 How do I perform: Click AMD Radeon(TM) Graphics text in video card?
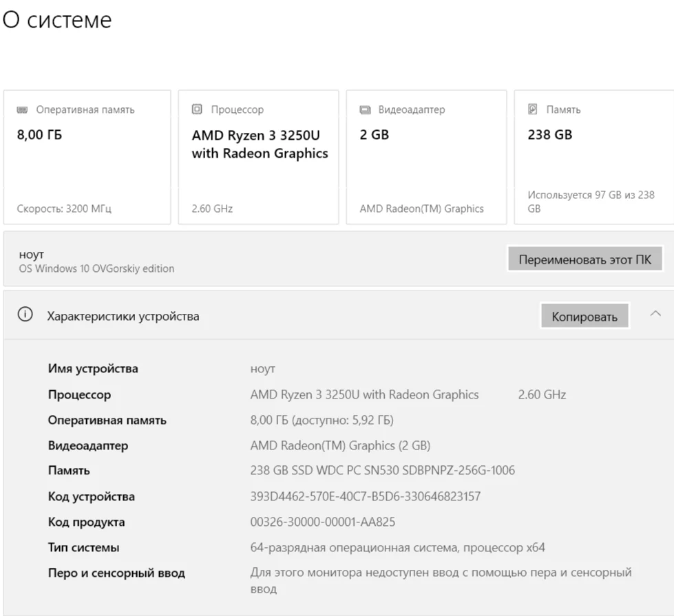coord(421,209)
